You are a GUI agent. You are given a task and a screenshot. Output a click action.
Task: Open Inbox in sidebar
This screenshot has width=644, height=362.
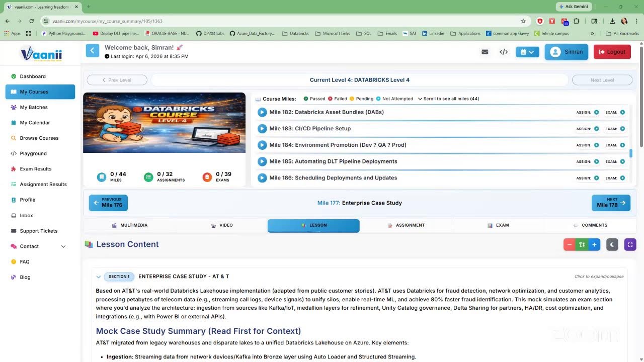click(26, 215)
